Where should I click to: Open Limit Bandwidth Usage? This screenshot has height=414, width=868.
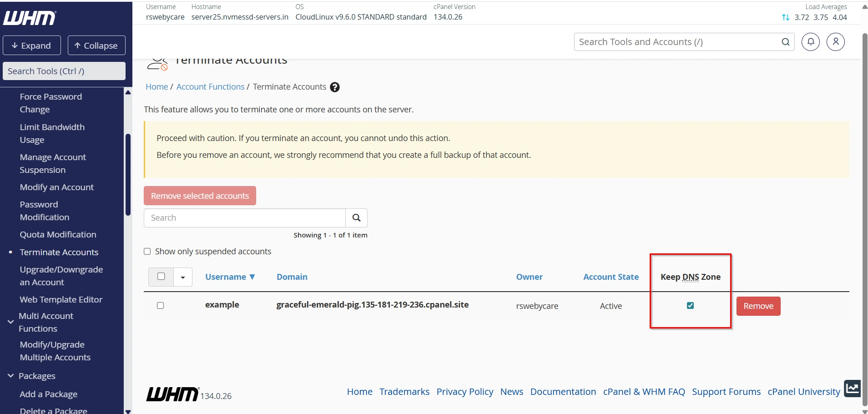click(x=52, y=133)
